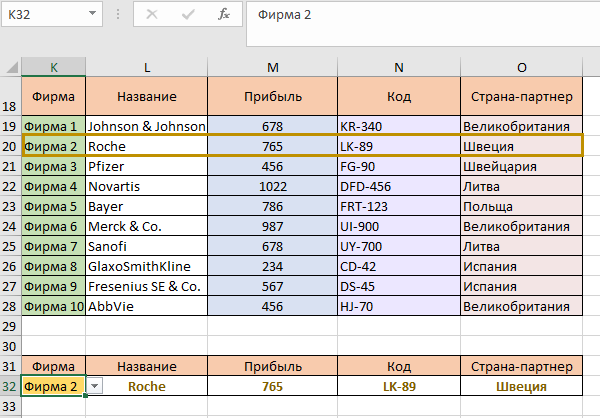Click profit value 1022
Viewport: 600px width, 418px height.
272,186
